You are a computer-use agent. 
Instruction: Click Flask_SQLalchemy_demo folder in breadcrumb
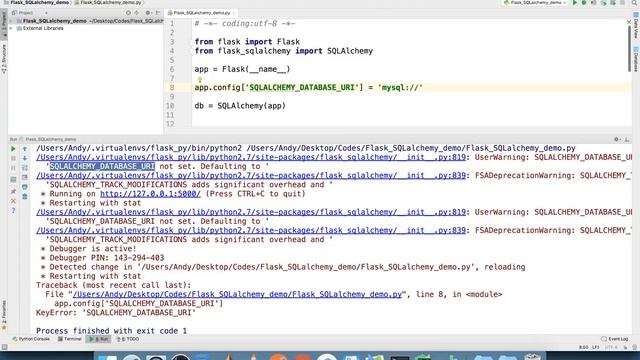pos(36,2)
